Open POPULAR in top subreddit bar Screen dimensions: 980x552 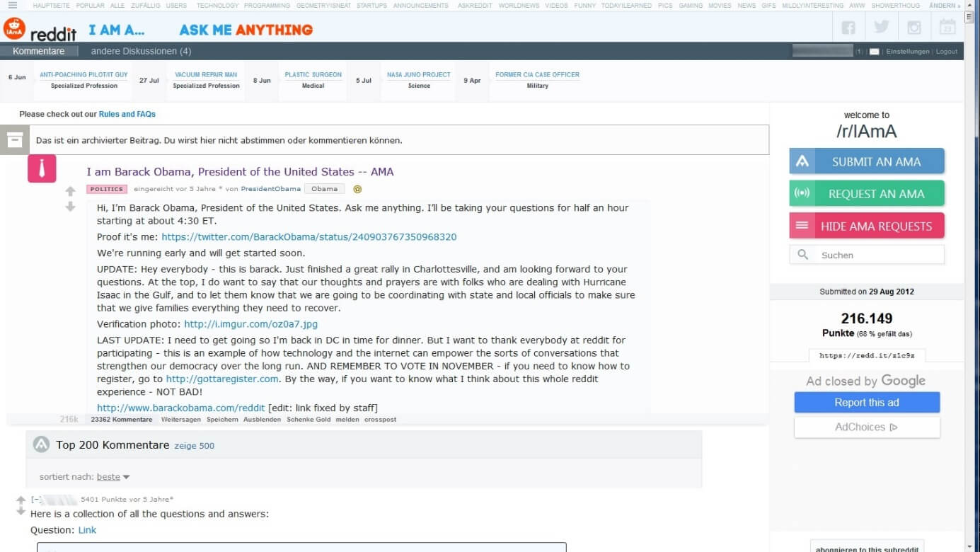(x=90, y=5)
